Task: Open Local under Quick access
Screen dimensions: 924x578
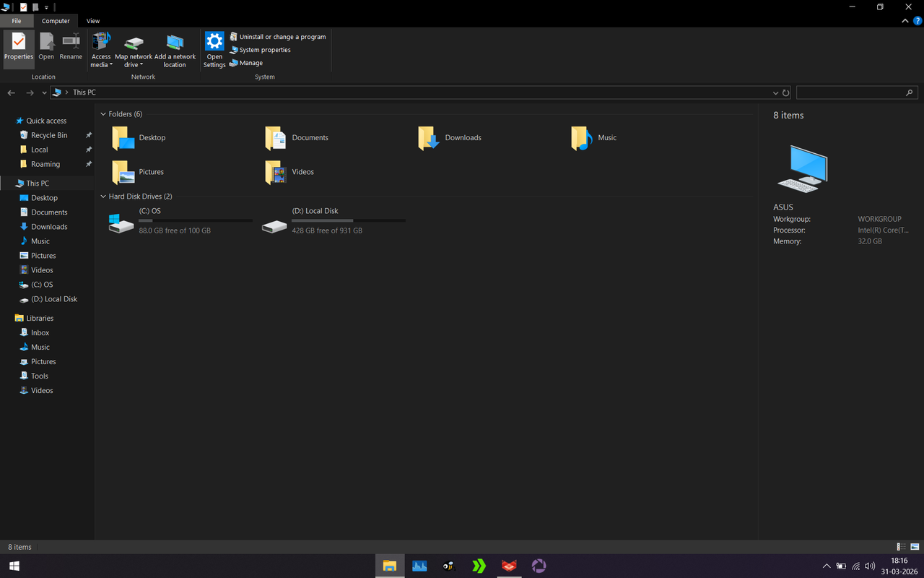Action: pos(40,150)
